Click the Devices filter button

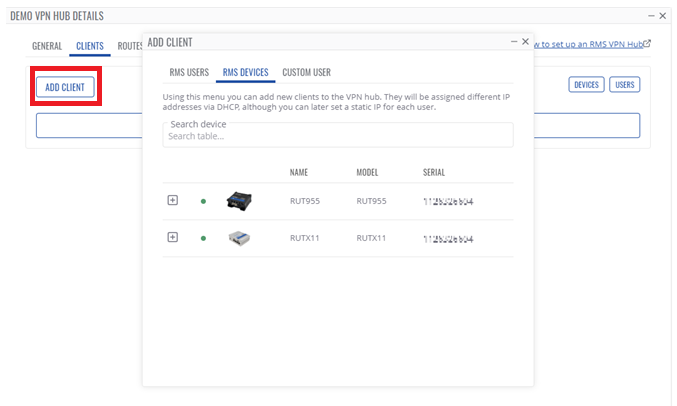tap(586, 85)
